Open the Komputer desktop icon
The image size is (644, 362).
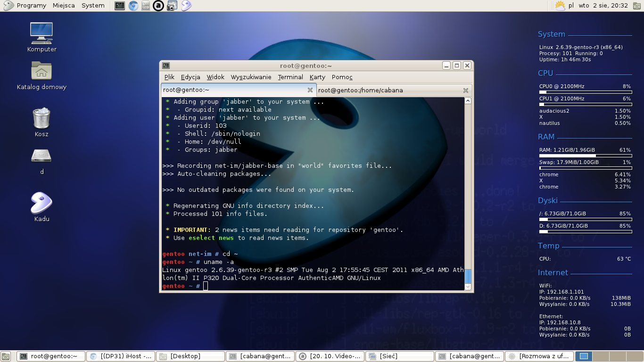coord(41,37)
